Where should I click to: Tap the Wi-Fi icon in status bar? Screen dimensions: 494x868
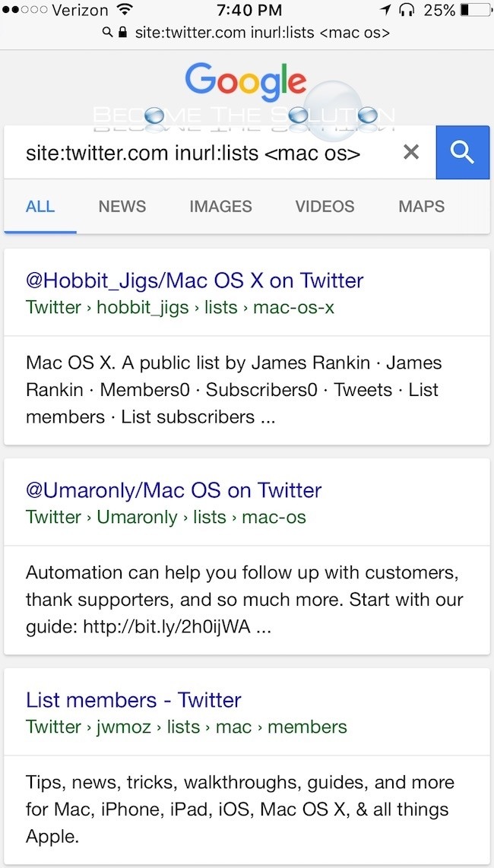coord(125,10)
